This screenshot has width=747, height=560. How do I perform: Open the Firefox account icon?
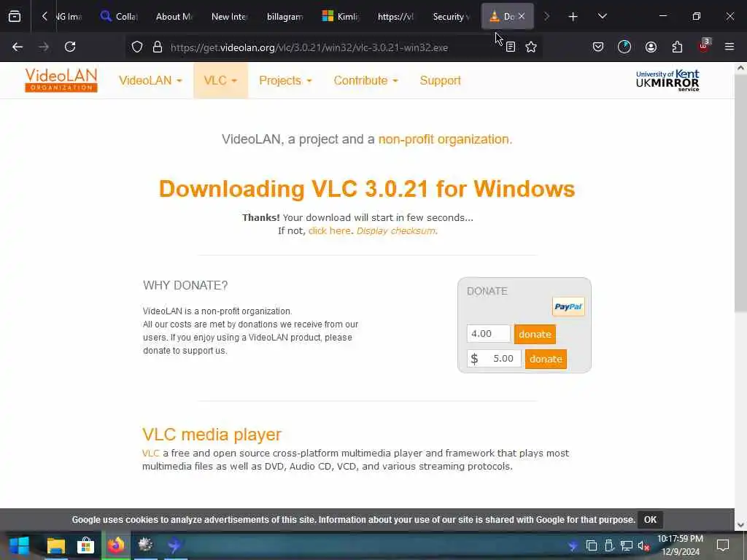click(651, 47)
